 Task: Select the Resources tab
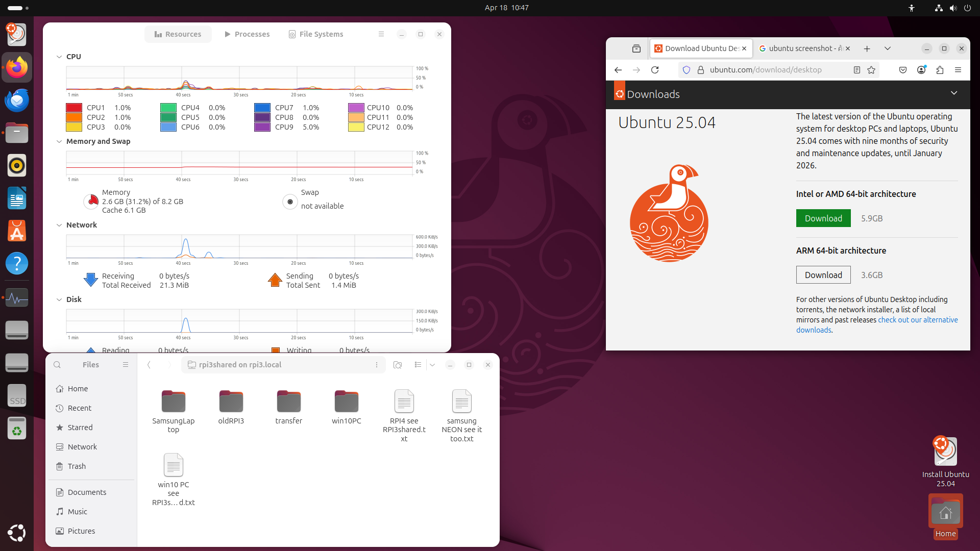coord(178,34)
